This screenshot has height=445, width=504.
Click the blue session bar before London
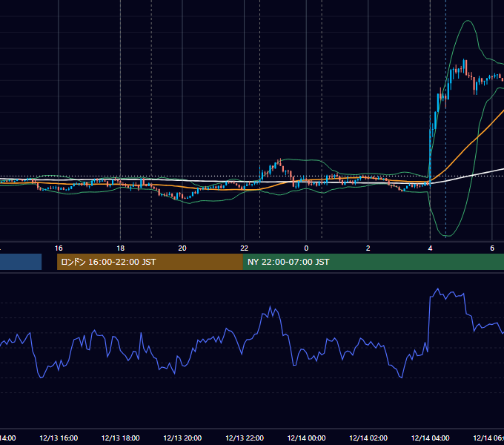(x=21, y=262)
